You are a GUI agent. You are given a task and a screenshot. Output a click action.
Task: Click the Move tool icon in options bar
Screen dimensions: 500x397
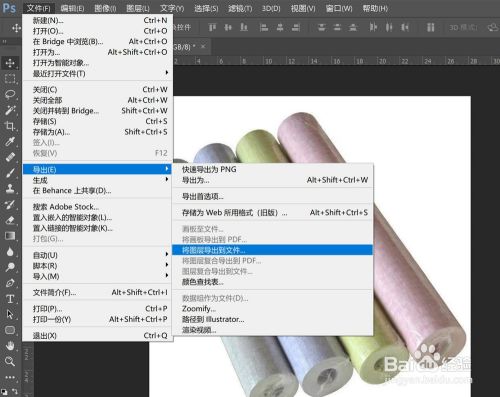click(x=16, y=28)
